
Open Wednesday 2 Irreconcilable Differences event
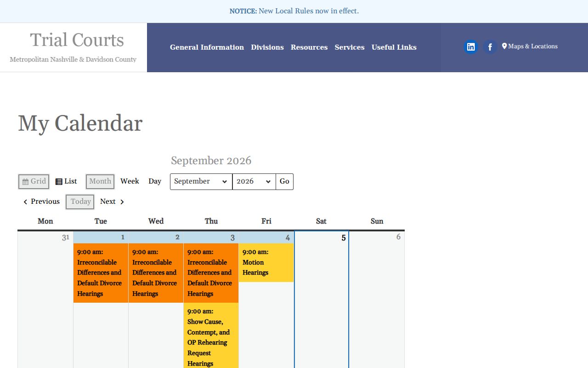point(156,273)
